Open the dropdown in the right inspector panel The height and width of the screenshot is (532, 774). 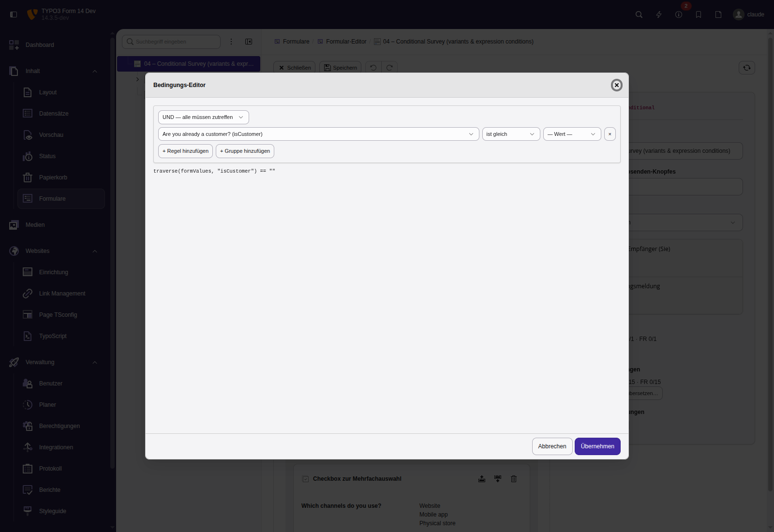coord(685,222)
